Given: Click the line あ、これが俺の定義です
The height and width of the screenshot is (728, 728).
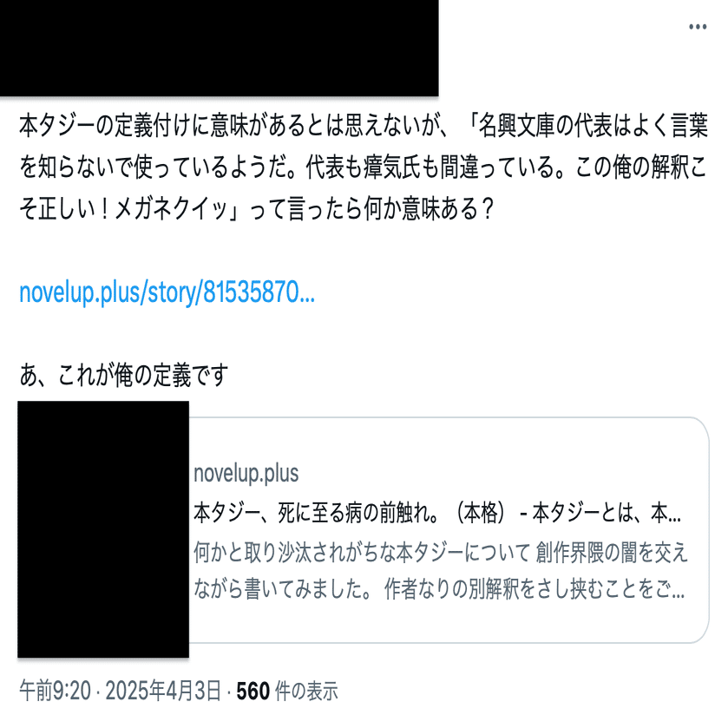Looking at the screenshot, I should coord(123,375).
